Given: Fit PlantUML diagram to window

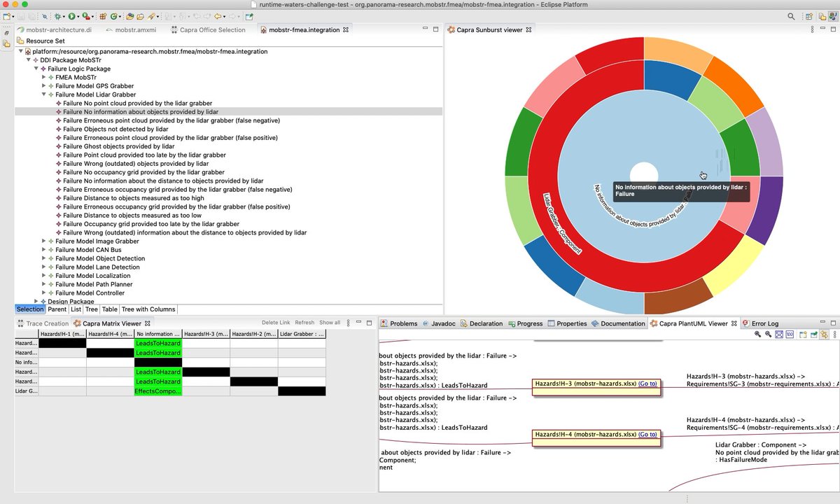Looking at the screenshot, I should click(x=779, y=335).
